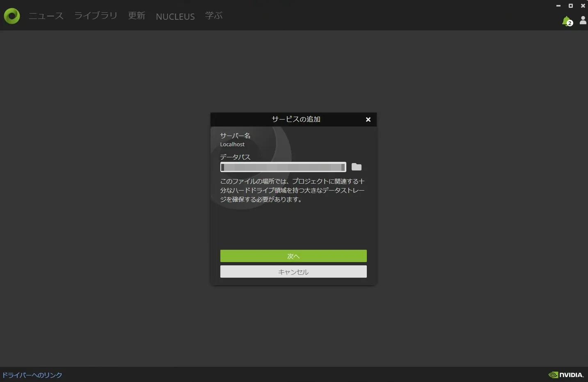Image resolution: width=588 pixels, height=382 pixels.
Task: Click the NVIDIA logo in the footer
Action: tap(566, 375)
